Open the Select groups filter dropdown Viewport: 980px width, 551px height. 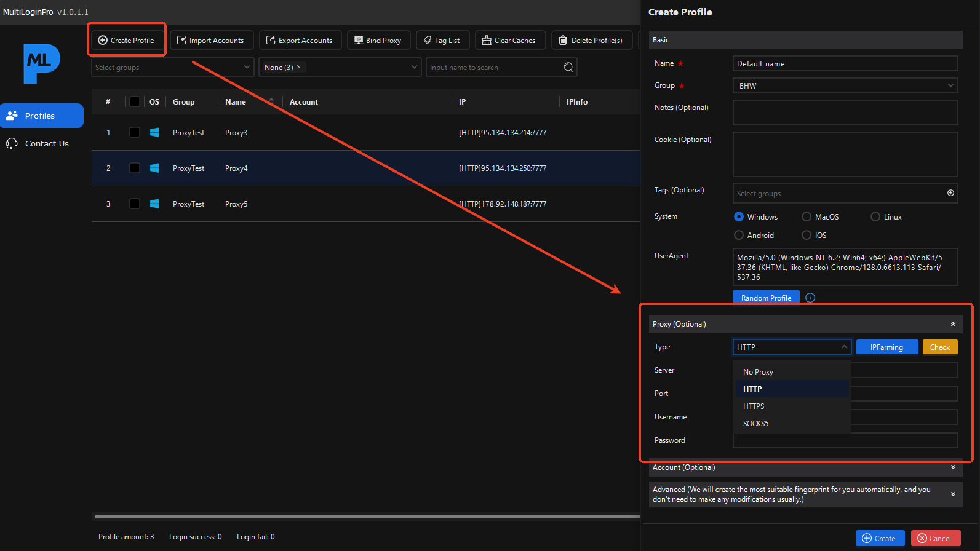[x=173, y=67]
